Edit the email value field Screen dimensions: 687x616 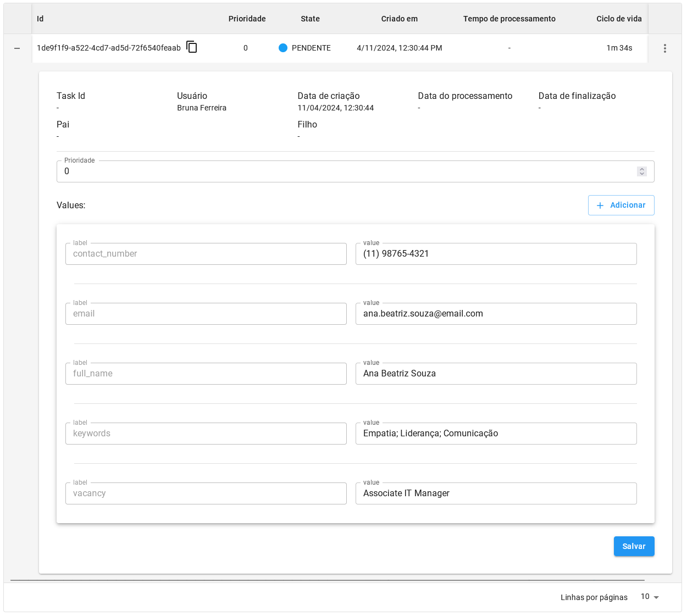(x=495, y=314)
